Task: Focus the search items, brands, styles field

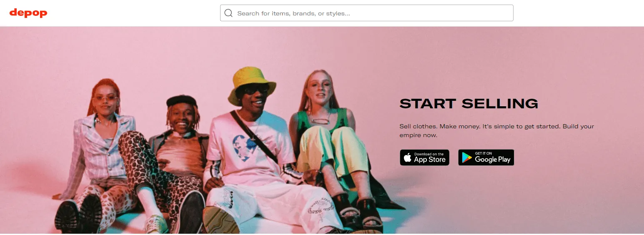Action: click(366, 13)
